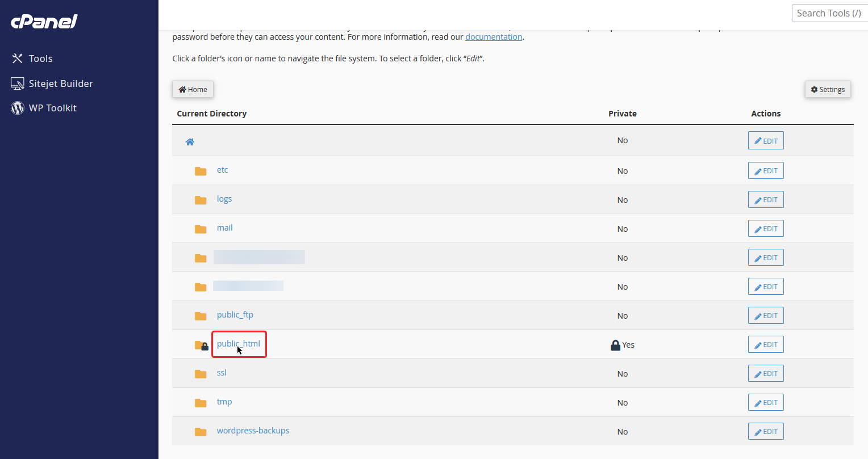The width and height of the screenshot is (868, 459).
Task: Focus the Search Tools input field
Action: click(x=828, y=13)
